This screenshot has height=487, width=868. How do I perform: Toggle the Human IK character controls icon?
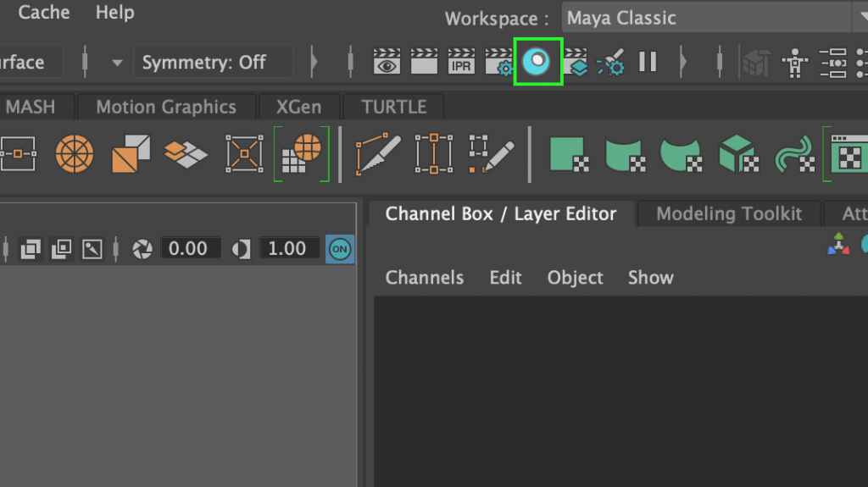(x=794, y=62)
